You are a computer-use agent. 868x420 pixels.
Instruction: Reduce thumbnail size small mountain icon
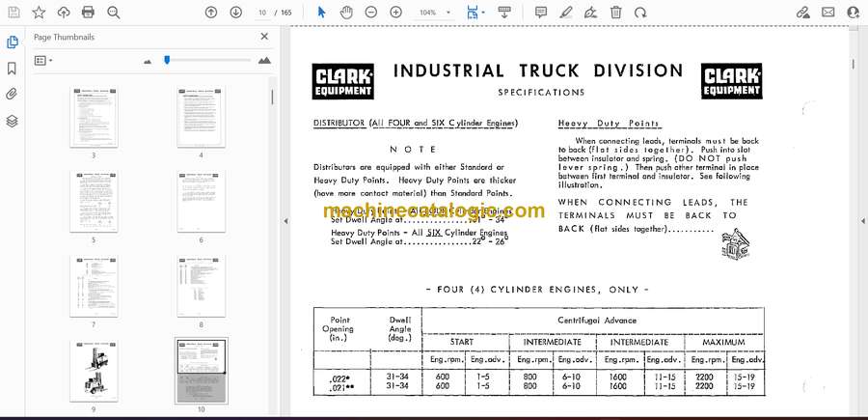tap(148, 61)
